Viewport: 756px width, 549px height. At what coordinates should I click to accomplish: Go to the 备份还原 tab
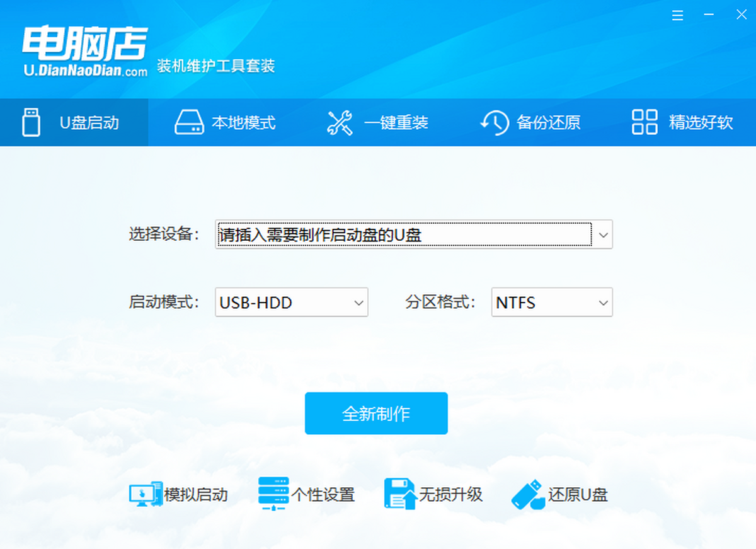click(530, 122)
